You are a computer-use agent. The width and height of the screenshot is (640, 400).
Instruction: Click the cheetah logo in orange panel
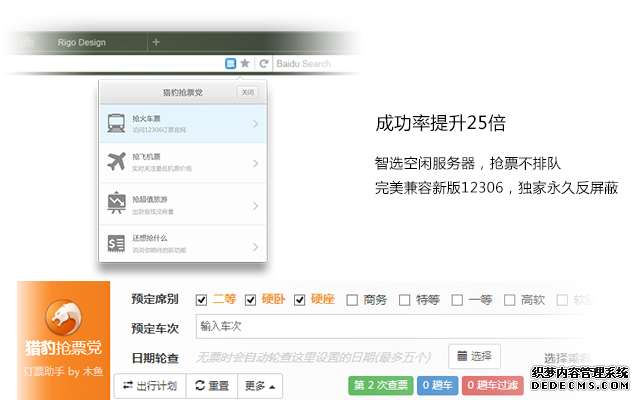(x=63, y=318)
